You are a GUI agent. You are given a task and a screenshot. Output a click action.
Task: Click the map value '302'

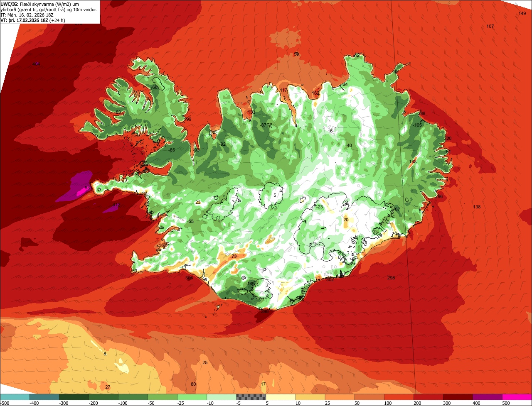click(x=330, y=279)
